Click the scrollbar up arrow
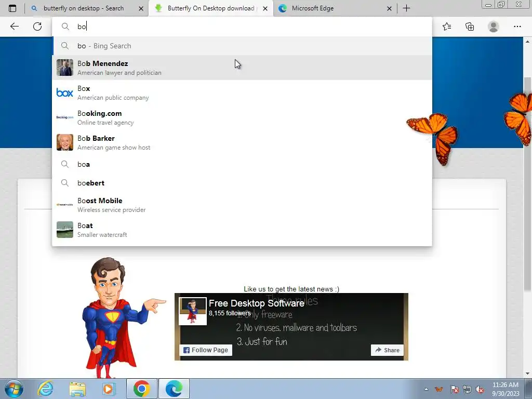 (528, 42)
